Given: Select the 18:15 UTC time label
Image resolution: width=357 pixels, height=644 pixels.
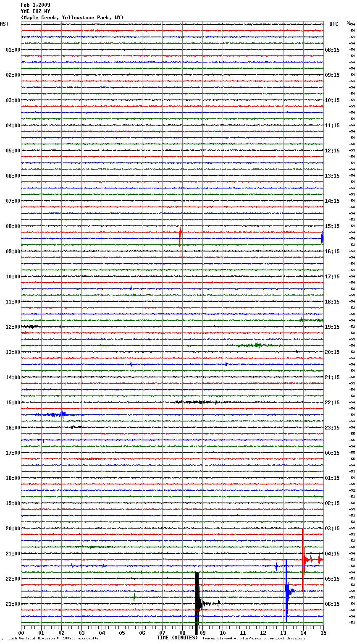Looking at the screenshot, I should click(332, 302).
